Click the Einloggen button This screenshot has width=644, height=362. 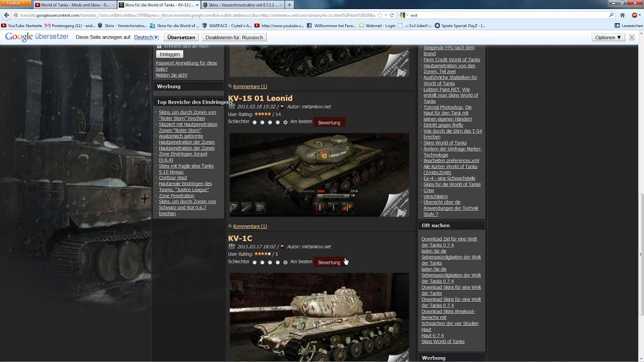tap(170, 54)
